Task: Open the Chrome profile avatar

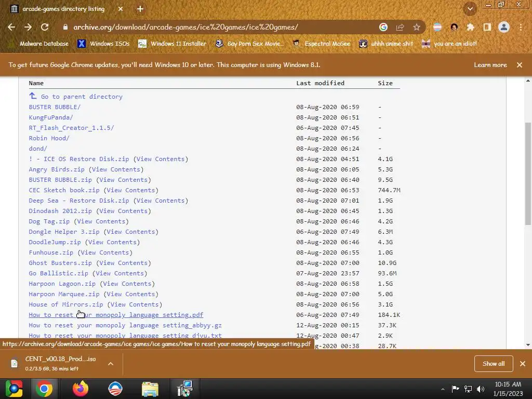Action: [504, 27]
